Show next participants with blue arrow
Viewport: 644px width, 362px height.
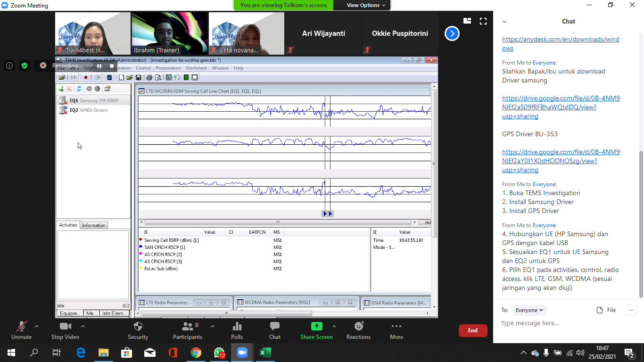click(452, 33)
